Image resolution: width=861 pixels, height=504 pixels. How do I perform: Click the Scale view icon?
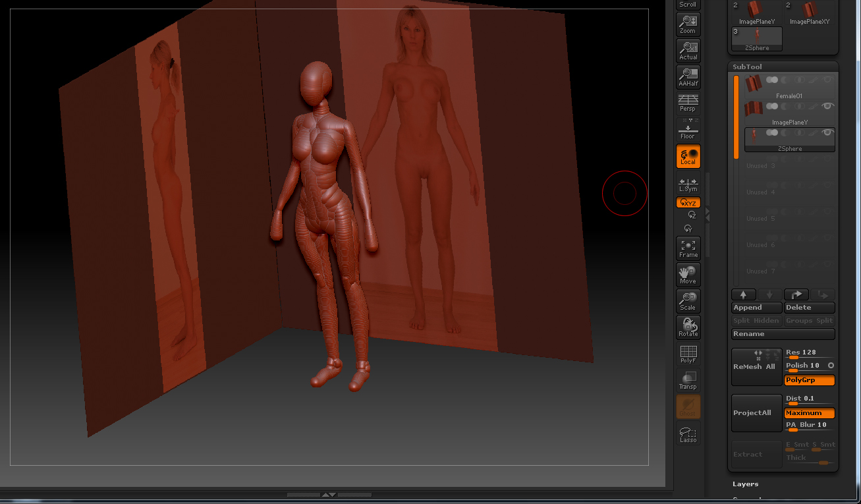[688, 300]
